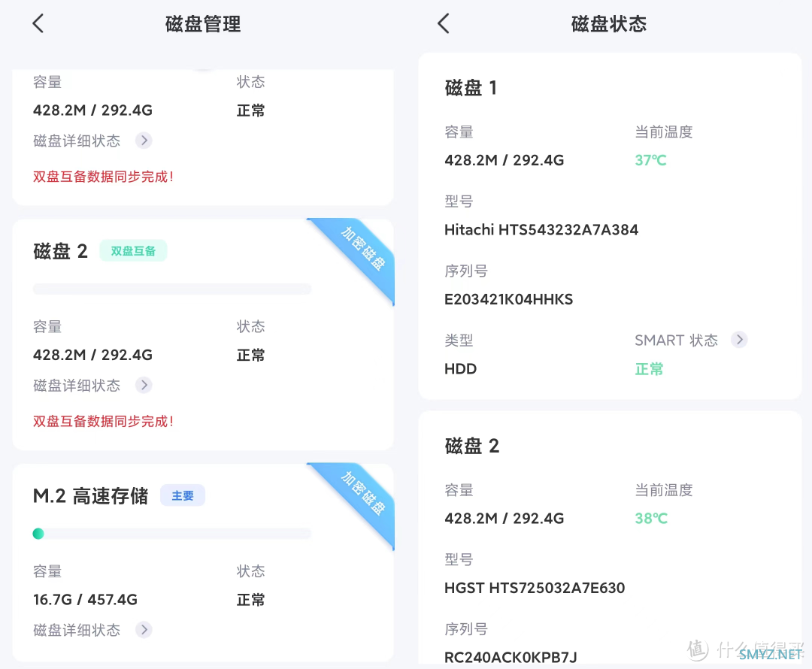The height and width of the screenshot is (669, 812).
Task: Click model HGST HTS725032A7E630
Action: pos(535,588)
